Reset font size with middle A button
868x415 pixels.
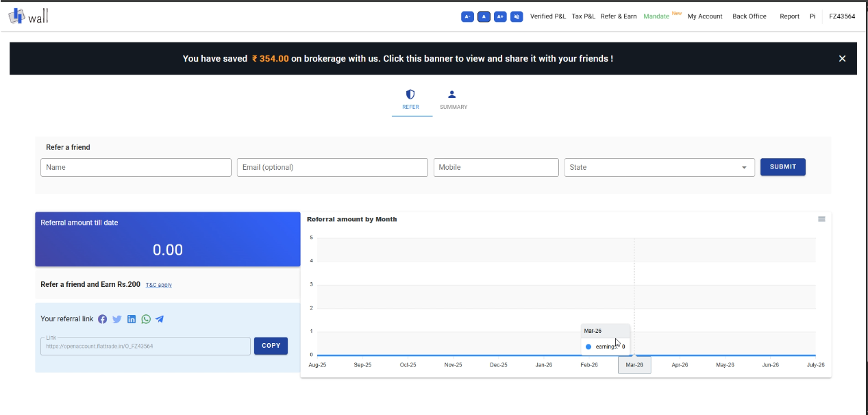pyautogui.click(x=484, y=16)
